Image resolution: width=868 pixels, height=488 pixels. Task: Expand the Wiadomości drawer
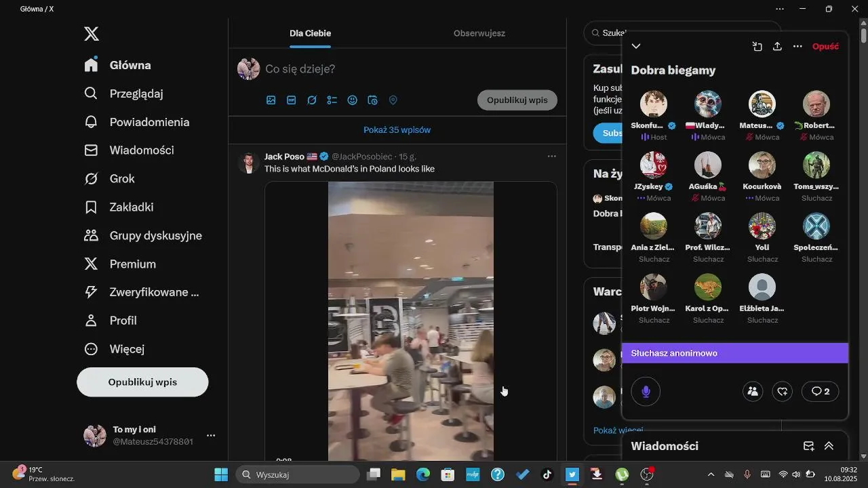pyautogui.click(x=829, y=446)
